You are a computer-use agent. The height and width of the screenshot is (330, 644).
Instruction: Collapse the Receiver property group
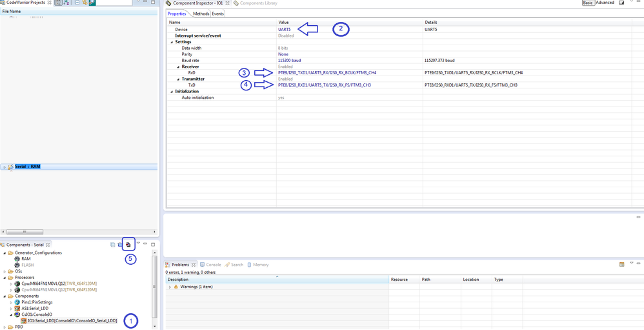178,67
